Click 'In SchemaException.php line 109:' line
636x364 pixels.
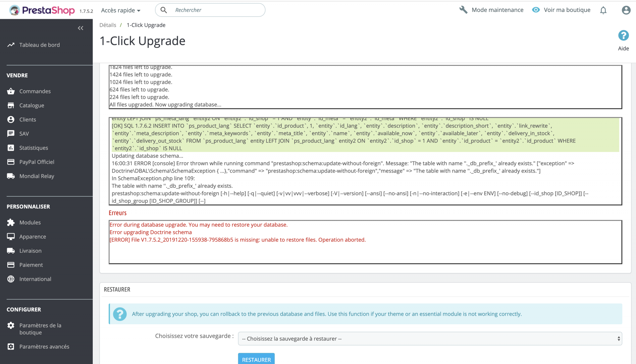[x=153, y=178]
